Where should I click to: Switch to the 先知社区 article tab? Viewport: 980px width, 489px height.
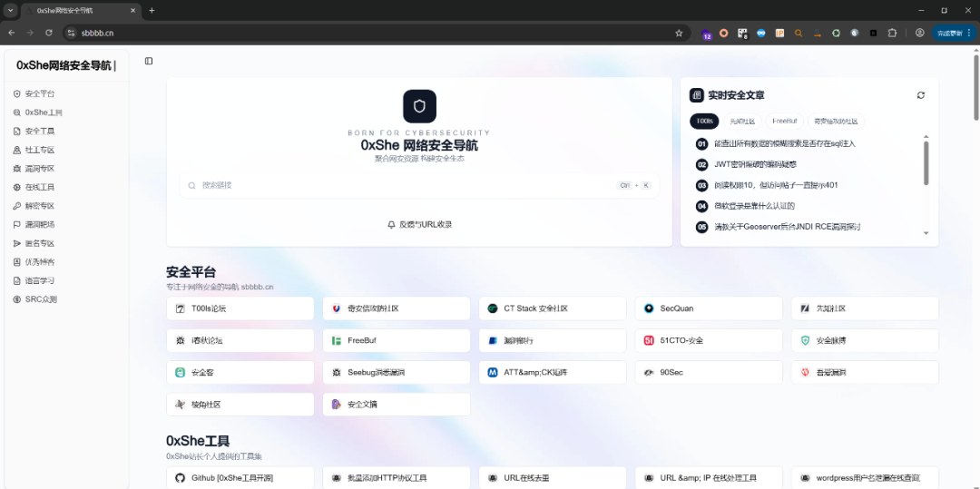(742, 122)
